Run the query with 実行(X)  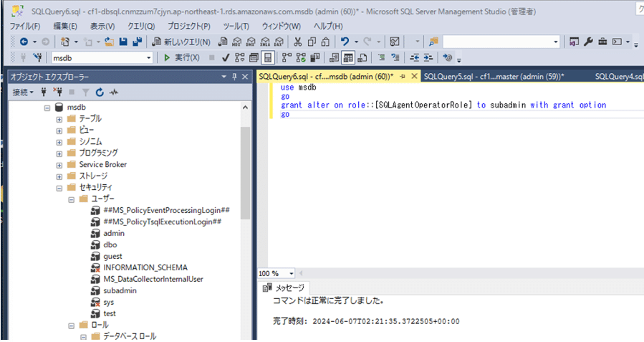(x=181, y=57)
